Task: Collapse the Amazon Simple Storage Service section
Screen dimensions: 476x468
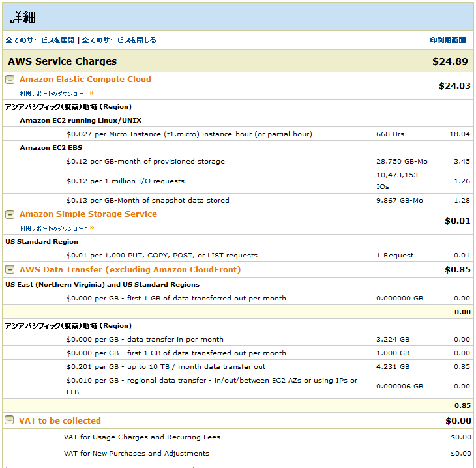Action: coord(10,214)
